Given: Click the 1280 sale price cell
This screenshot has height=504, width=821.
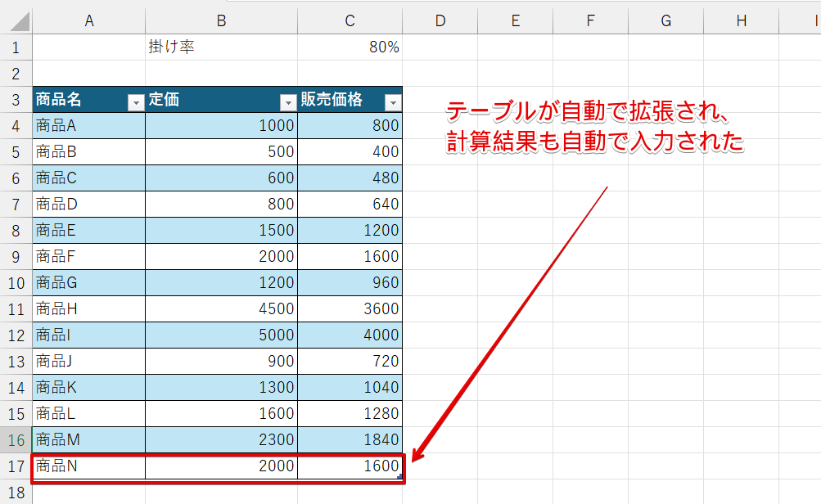Looking at the screenshot, I should click(x=350, y=413).
